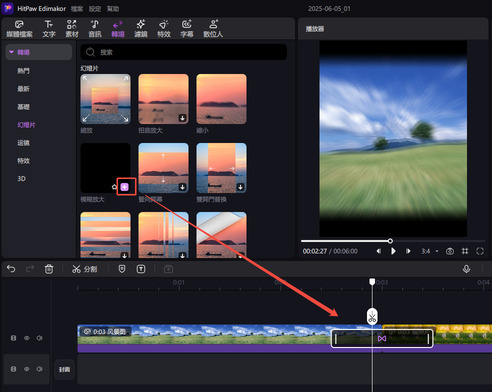Open the 特效 effects tab
Image resolution: width=492 pixels, height=392 pixels.
[x=164, y=29]
